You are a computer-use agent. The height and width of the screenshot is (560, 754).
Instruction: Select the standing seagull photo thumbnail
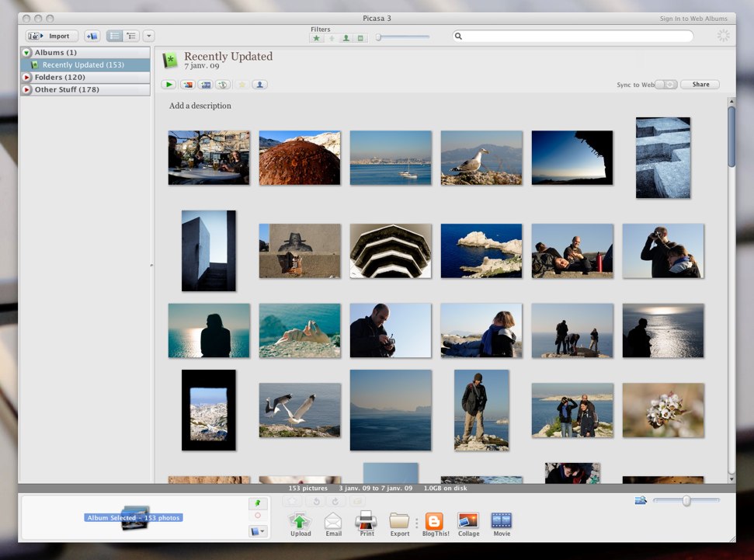(481, 158)
